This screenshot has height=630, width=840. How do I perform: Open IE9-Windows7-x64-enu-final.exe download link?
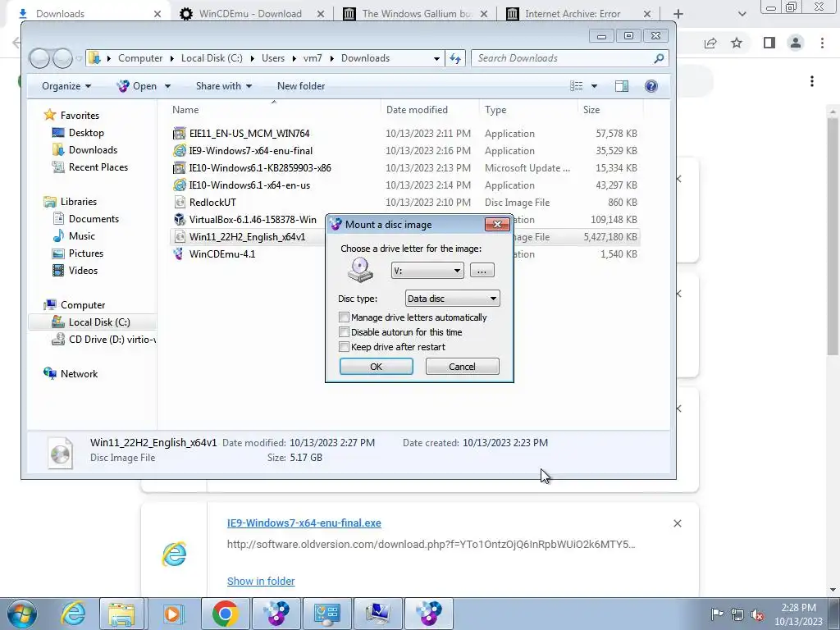pos(304,523)
